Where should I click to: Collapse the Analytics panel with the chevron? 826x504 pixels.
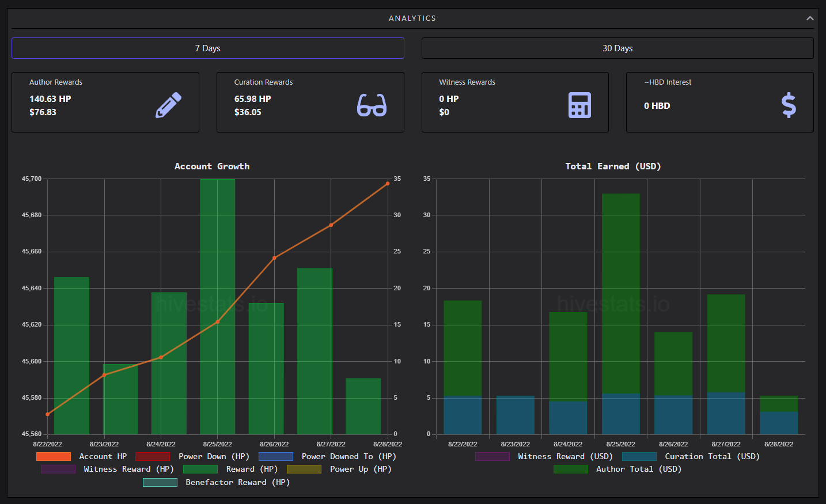point(810,18)
